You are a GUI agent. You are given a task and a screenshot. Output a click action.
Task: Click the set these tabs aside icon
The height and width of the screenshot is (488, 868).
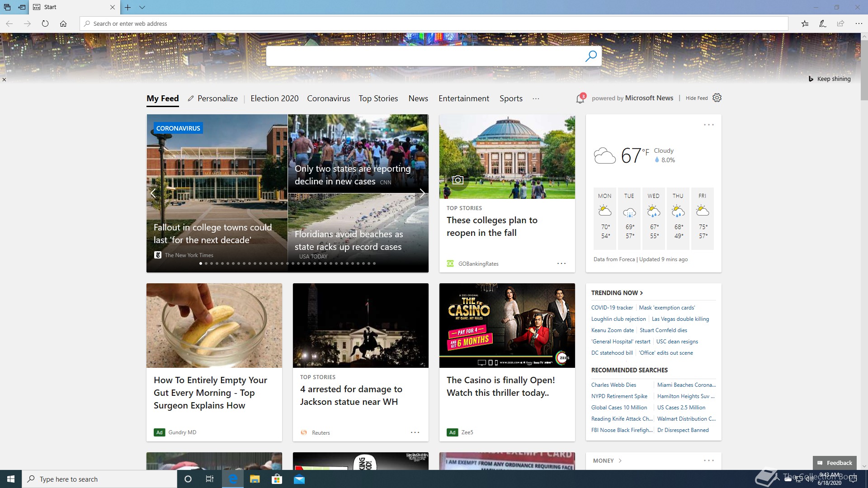[x=22, y=7]
